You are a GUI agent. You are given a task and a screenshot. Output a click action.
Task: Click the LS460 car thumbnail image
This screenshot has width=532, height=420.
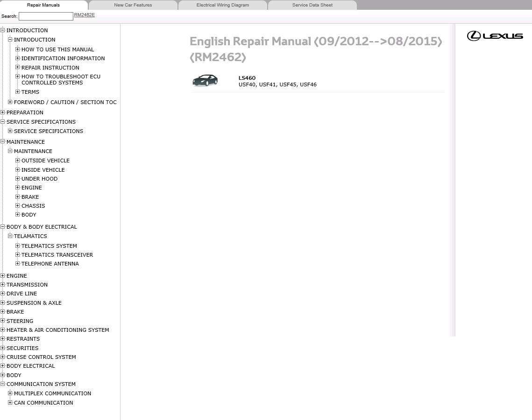(205, 80)
